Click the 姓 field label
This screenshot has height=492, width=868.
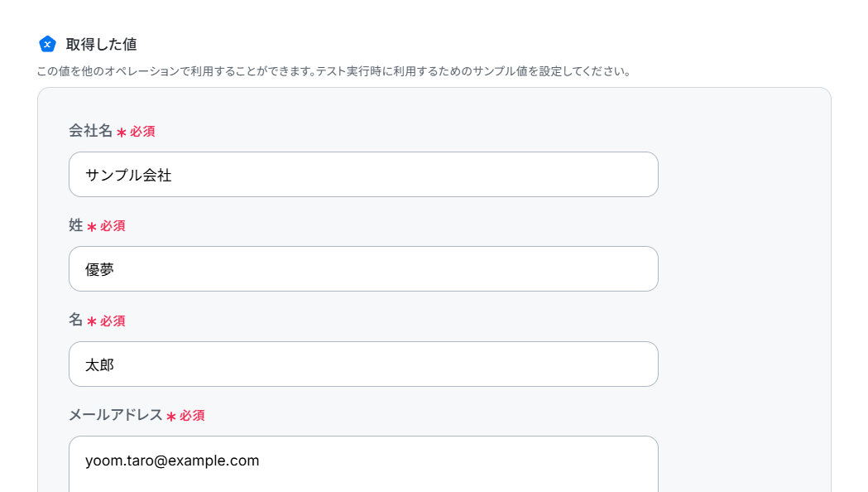76,225
